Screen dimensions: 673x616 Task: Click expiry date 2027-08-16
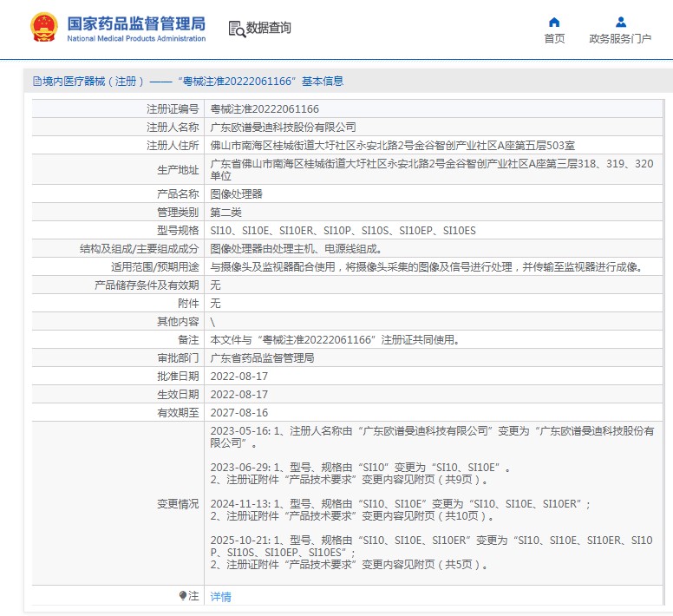[x=239, y=412]
